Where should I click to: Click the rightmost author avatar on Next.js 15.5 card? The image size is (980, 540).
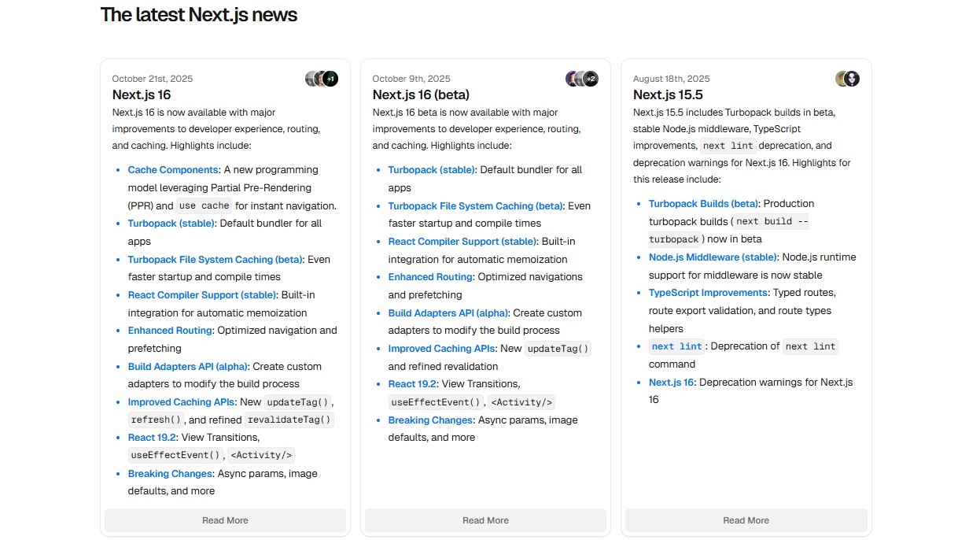pyautogui.click(x=852, y=79)
